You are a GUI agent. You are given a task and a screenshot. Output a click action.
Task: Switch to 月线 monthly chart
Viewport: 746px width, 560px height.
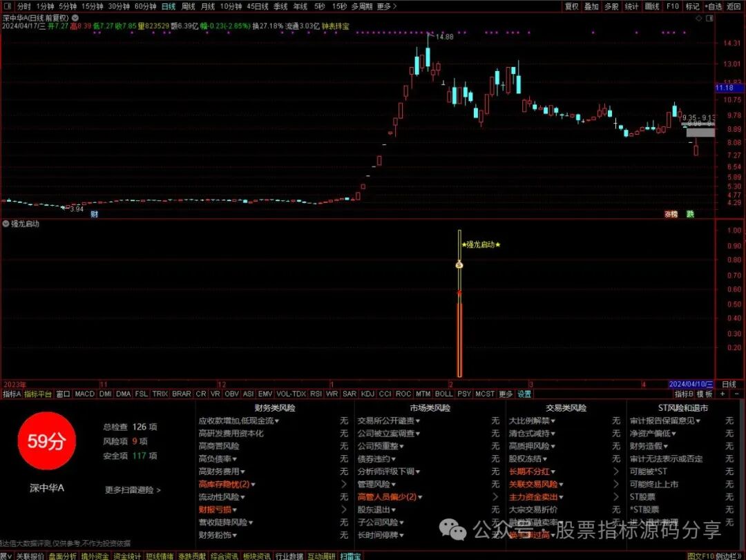click(208, 6)
